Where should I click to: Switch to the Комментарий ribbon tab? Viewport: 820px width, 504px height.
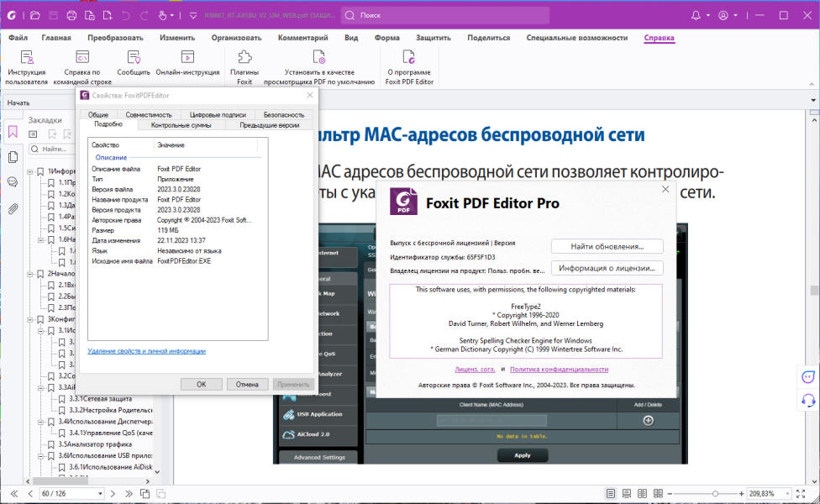[302, 38]
